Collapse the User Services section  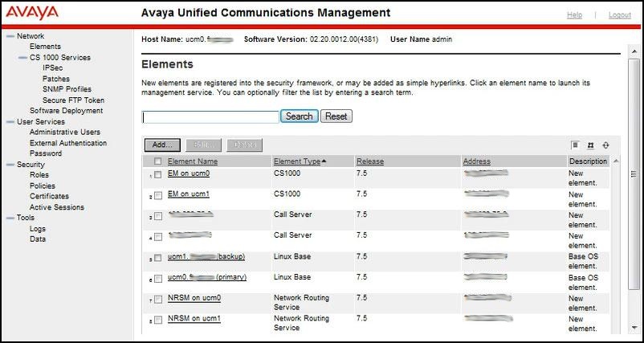tap(10, 121)
